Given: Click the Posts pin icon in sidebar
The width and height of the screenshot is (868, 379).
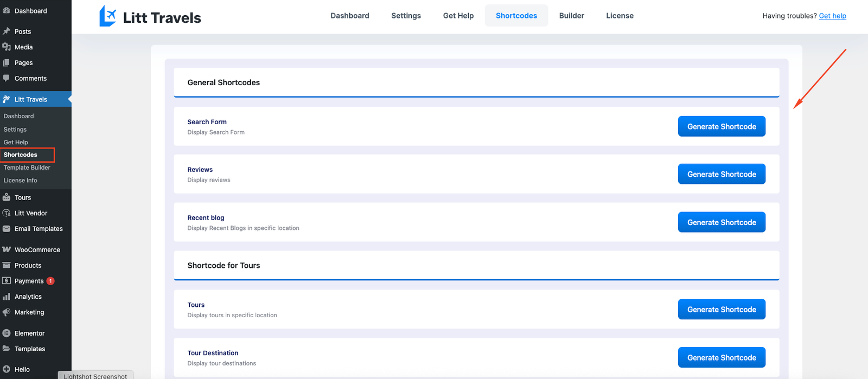Looking at the screenshot, I should click(x=7, y=31).
